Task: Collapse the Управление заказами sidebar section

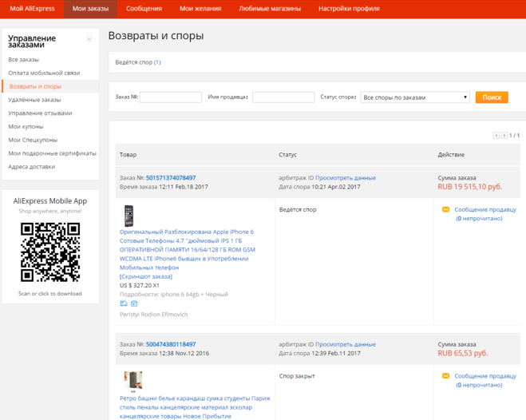Action: [89, 39]
